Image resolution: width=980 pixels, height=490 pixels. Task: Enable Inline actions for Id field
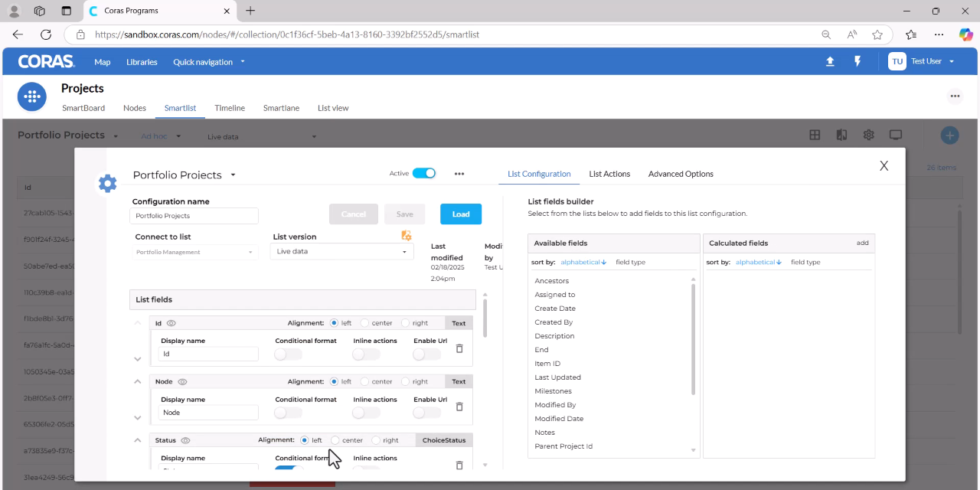[366, 354]
